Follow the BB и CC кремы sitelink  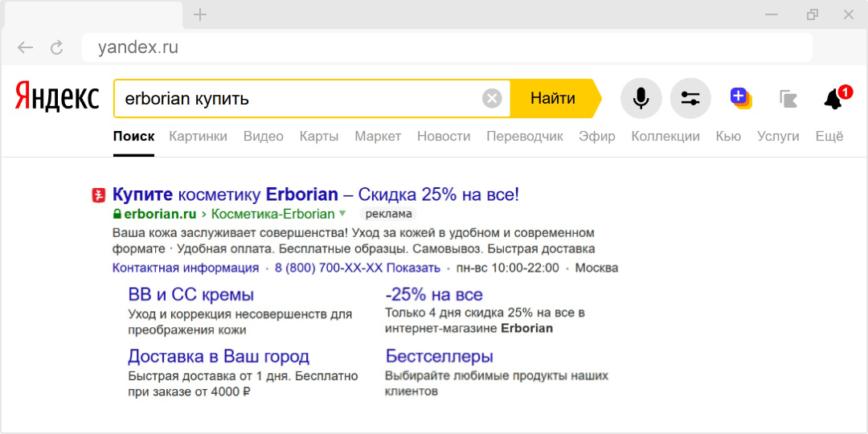[191, 294]
